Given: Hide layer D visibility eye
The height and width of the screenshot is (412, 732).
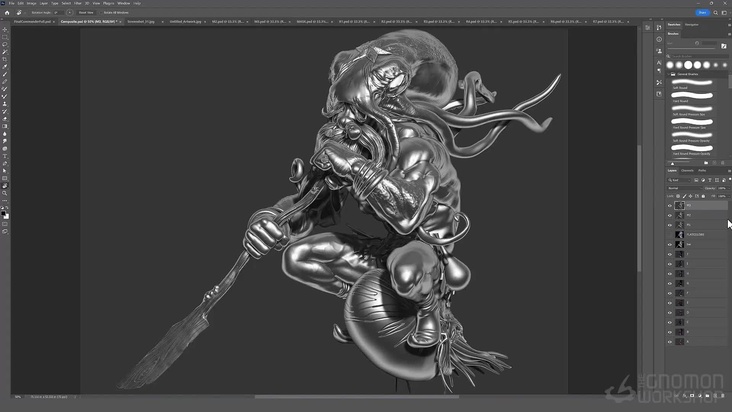Looking at the screenshot, I should point(670,313).
